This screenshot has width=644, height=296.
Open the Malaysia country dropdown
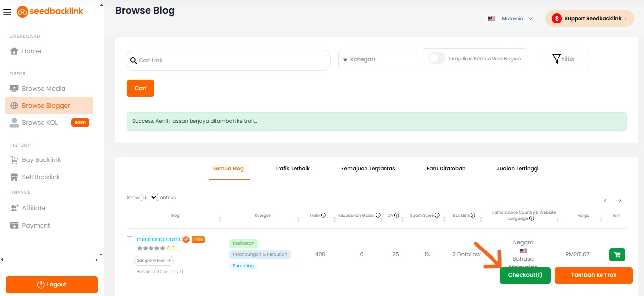510,19
